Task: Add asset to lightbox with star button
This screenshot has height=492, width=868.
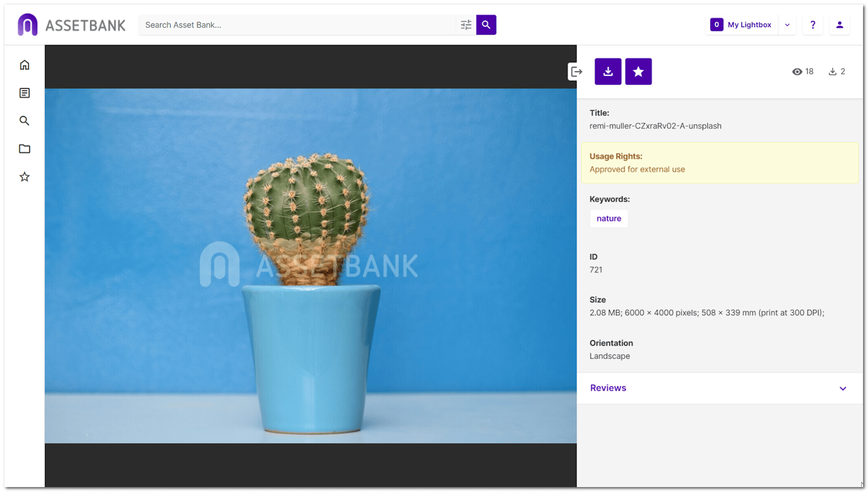Action: (x=638, y=72)
